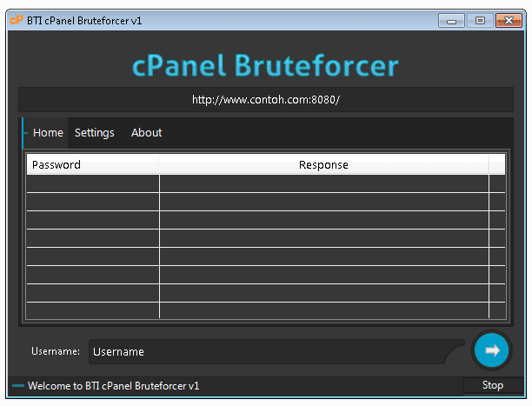The height and width of the screenshot is (406, 532).
Task: Click the Username label text
Action: pyautogui.click(x=56, y=352)
